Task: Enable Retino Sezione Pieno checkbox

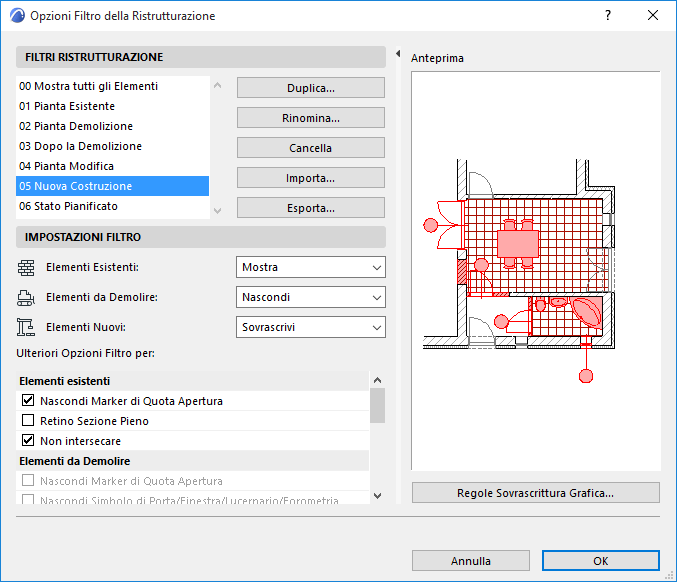Action: 28,420
